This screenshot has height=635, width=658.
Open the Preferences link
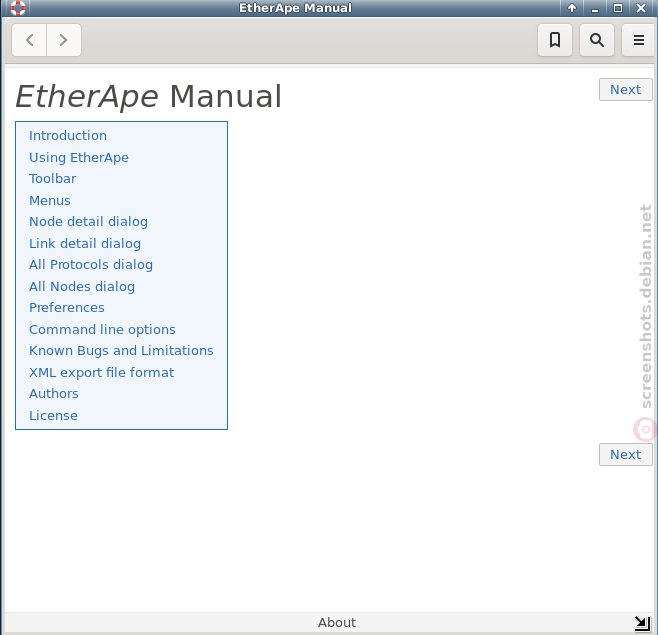(x=67, y=308)
